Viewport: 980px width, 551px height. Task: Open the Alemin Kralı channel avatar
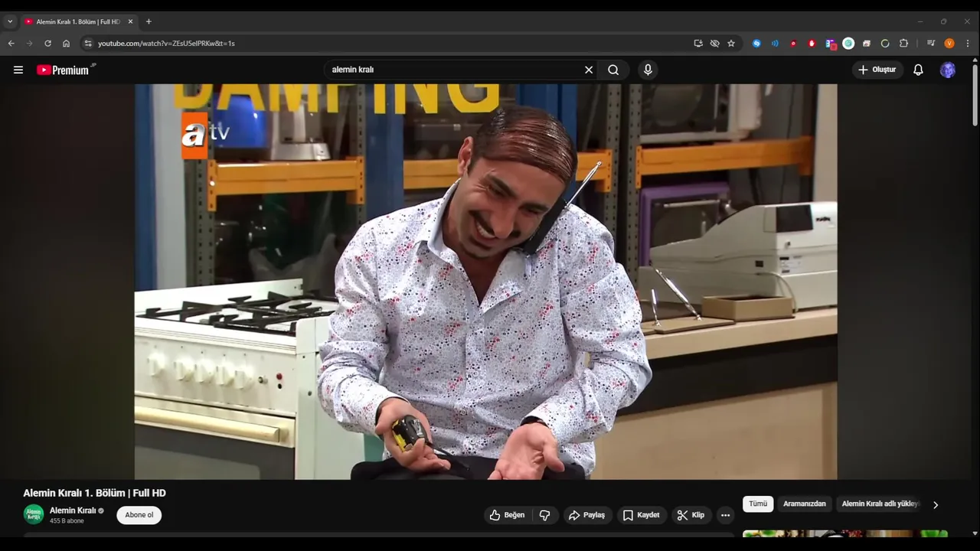tap(34, 514)
